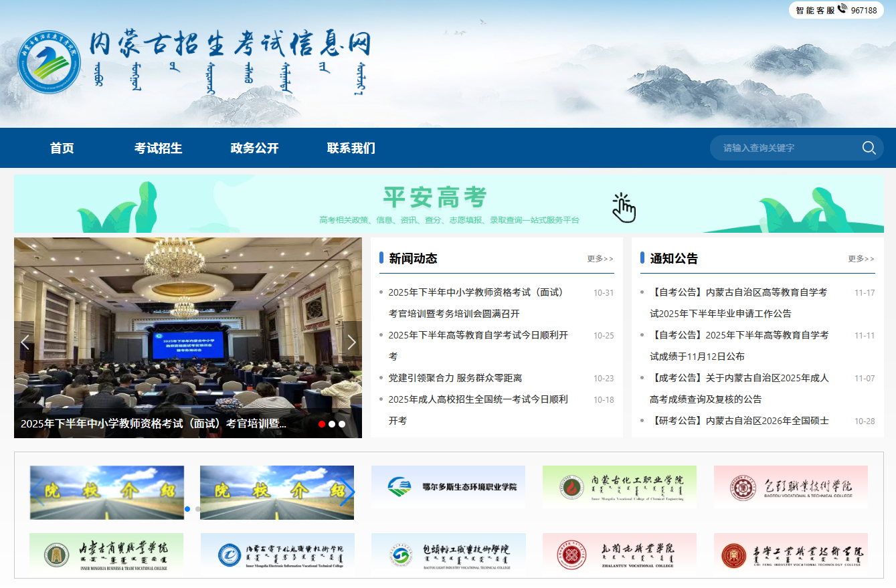
Task: Click right arrow of college intro carousel
Action: tap(346, 492)
